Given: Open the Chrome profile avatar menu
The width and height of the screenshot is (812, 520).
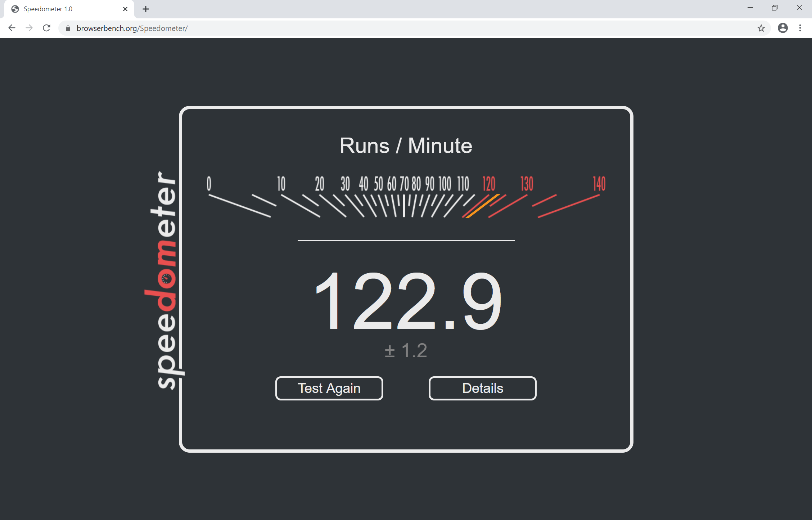Looking at the screenshot, I should click(782, 28).
